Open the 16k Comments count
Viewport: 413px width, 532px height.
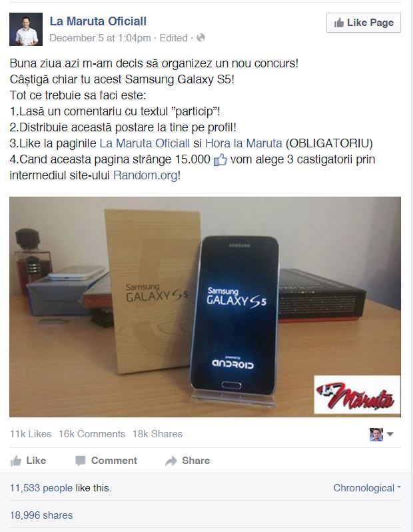click(x=92, y=434)
